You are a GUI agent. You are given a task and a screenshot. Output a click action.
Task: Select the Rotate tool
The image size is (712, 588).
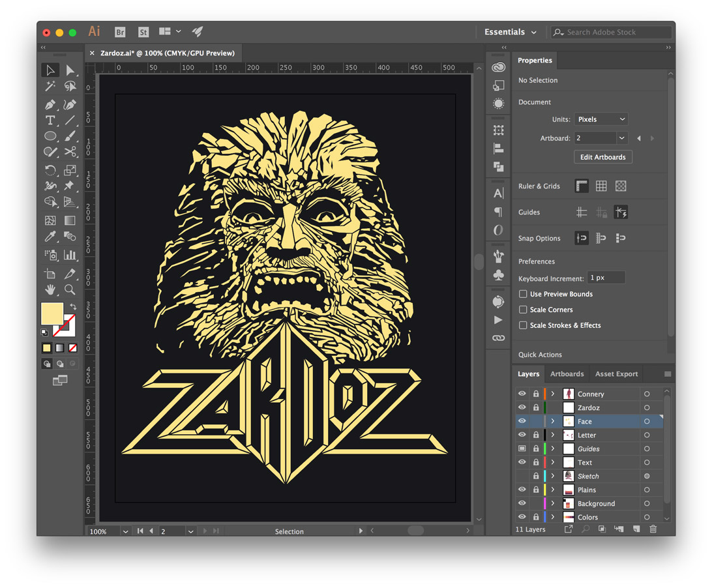pyautogui.click(x=50, y=170)
